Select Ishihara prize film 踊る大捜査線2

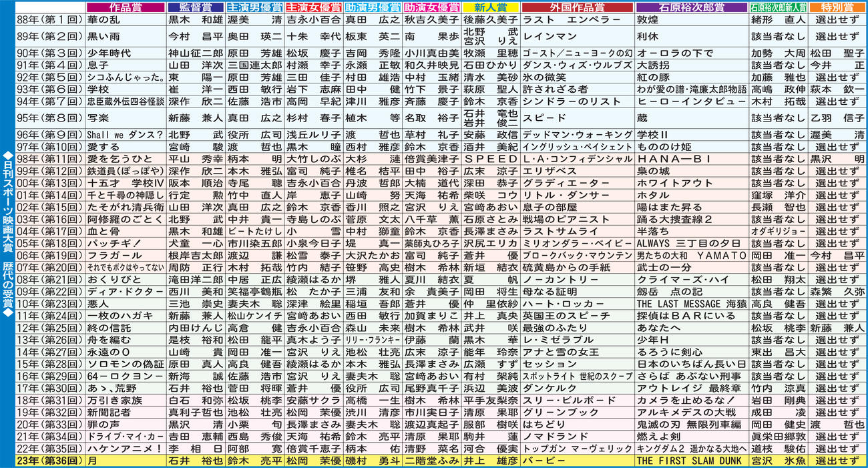pyautogui.click(x=674, y=218)
